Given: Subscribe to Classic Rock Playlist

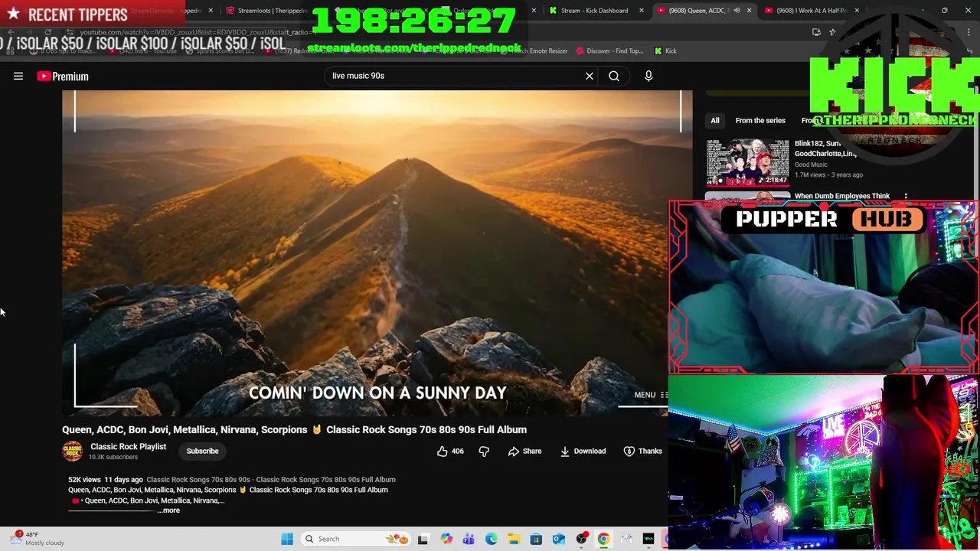Looking at the screenshot, I should 202,451.
